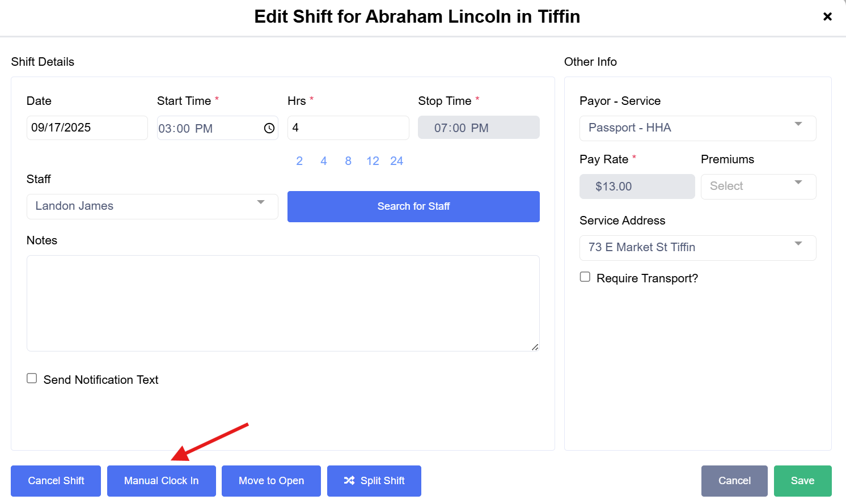Click the clock icon in Start Time field
The height and width of the screenshot is (504, 846).
coord(269,128)
